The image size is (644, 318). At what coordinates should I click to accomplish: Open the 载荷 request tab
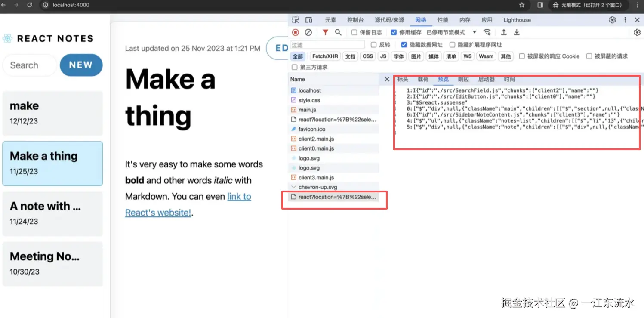tap(423, 79)
